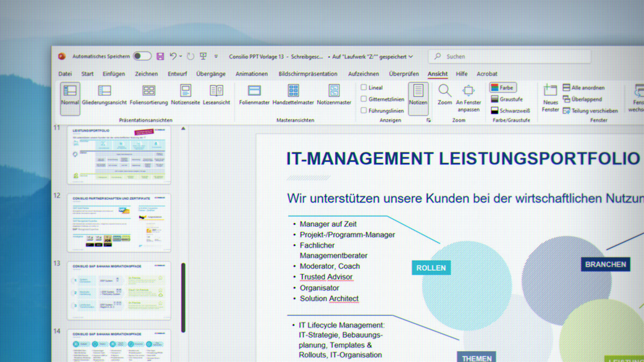Click the IT-Management Leistungsportfolio slide title
This screenshot has width=644, height=362.
point(463,158)
